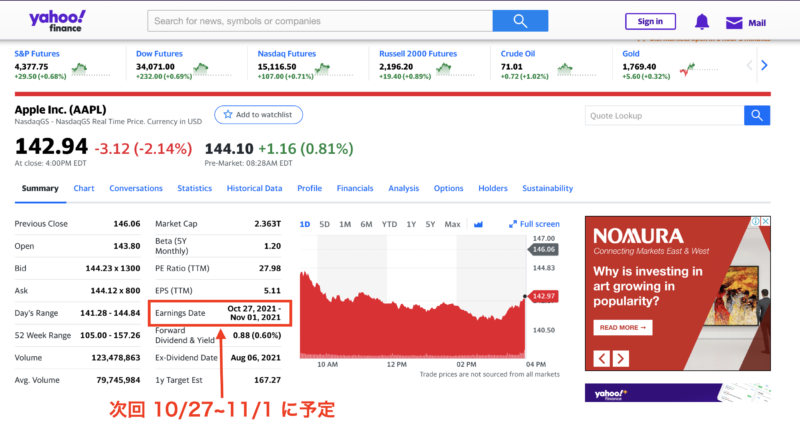Open the Dow Futures link

pyautogui.click(x=159, y=54)
